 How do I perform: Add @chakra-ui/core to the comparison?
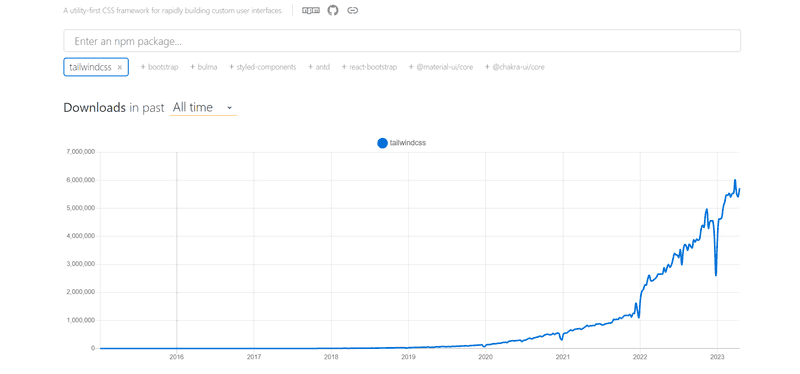coord(514,67)
